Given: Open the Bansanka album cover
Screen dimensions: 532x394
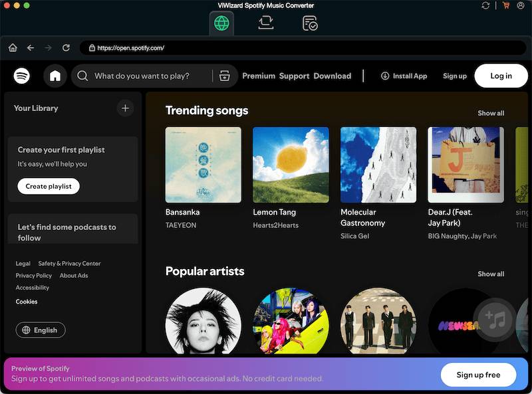Looking at the screenshot, I should [x=203, y=165].
